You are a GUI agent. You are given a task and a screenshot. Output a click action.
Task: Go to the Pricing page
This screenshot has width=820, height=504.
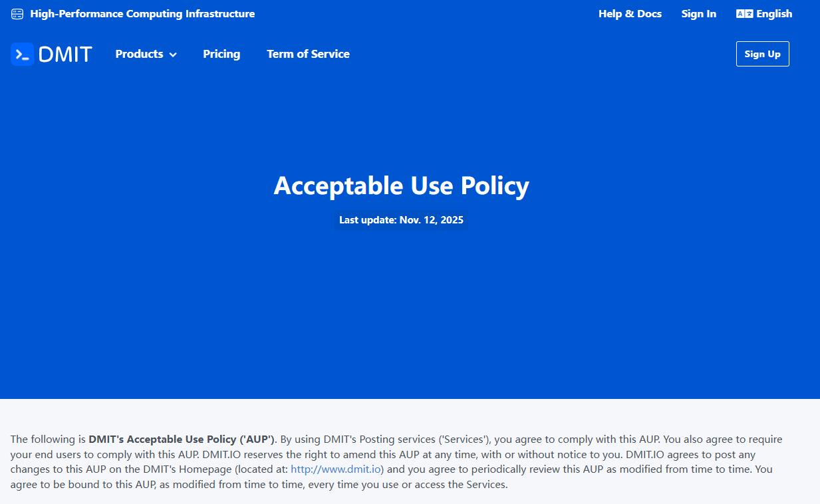click(x=221, y=55)
